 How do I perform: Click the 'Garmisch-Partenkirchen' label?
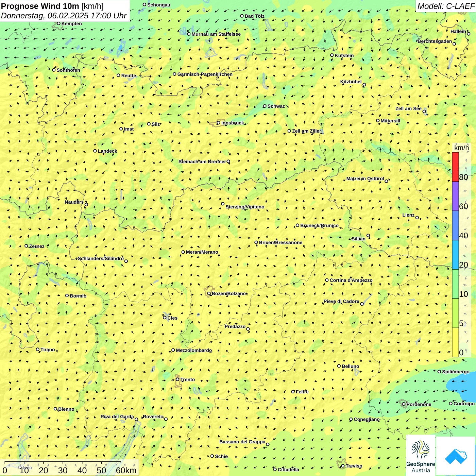click(x=205, y=74)
